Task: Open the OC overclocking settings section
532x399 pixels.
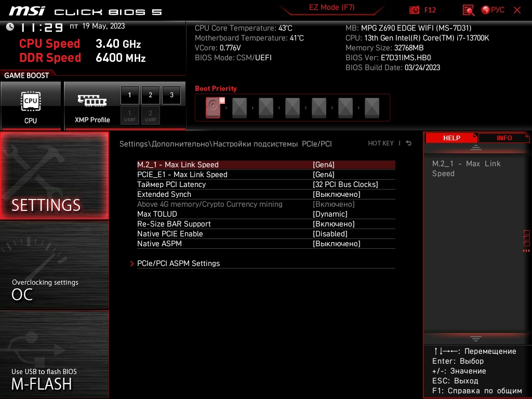Action: point(54,265)
